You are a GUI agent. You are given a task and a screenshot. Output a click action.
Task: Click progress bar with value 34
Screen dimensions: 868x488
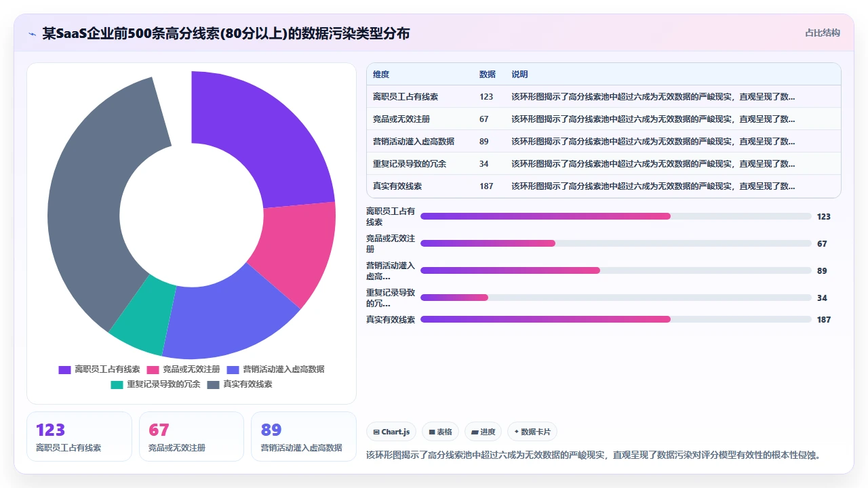(x=616, y=298)
